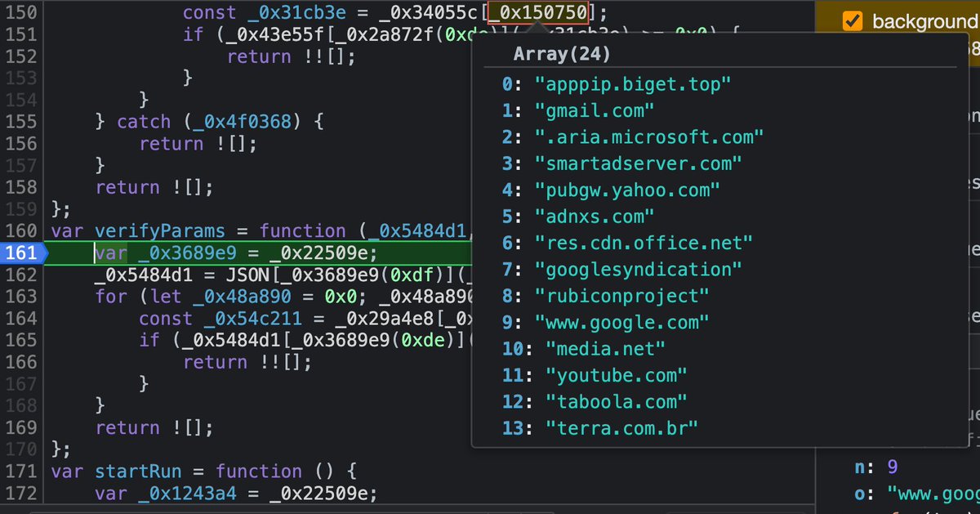The image size is (980, 514).
Task: Select array entry 10 "media.net"
Action: click(x=584, y=349)
